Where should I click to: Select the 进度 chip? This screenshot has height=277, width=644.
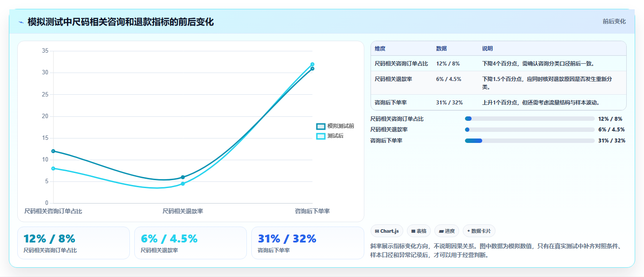click(x=447, y=231)
